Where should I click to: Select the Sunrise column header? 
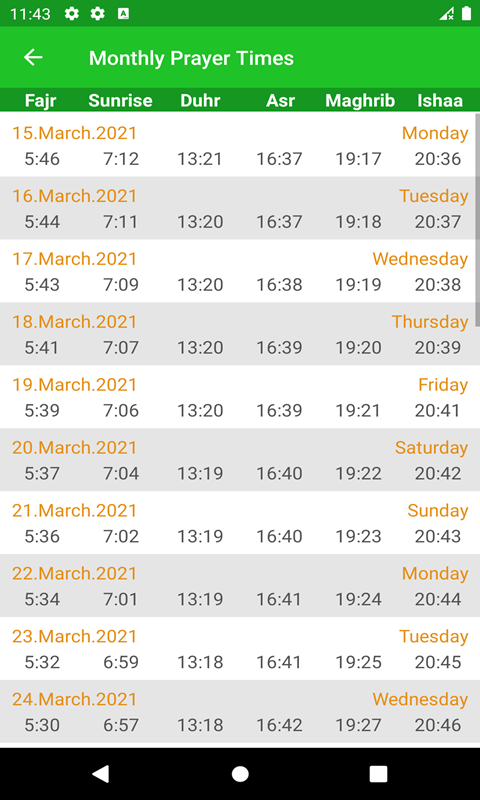pos(120,101)
